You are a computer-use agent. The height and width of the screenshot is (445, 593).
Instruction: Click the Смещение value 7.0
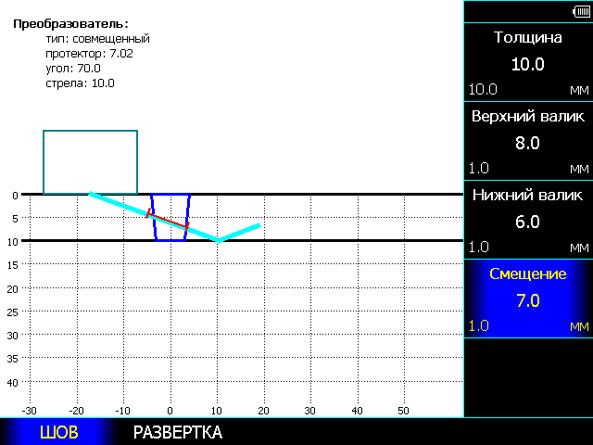pyautogui.click(x=528, y=301)
